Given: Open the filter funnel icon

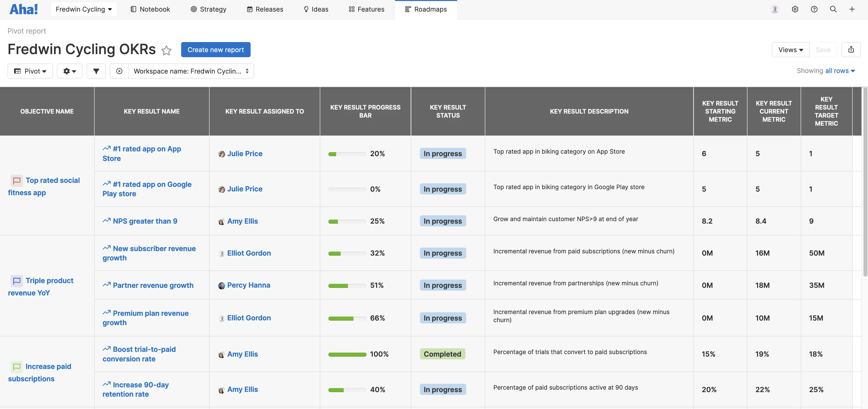Looking at the screenshot, I should point(96,71).
